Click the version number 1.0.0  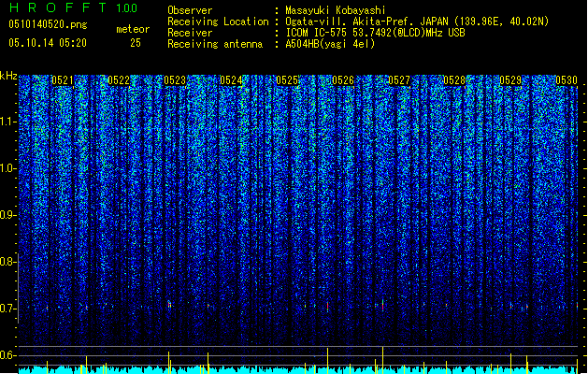127,8
